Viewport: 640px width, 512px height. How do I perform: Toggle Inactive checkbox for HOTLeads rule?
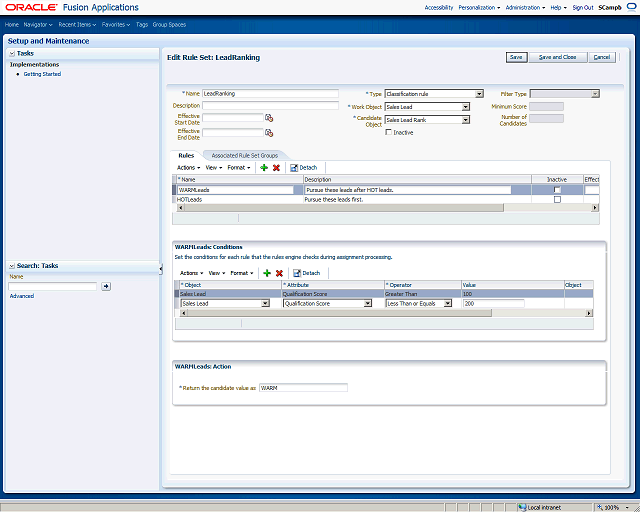tap(557, 200)
